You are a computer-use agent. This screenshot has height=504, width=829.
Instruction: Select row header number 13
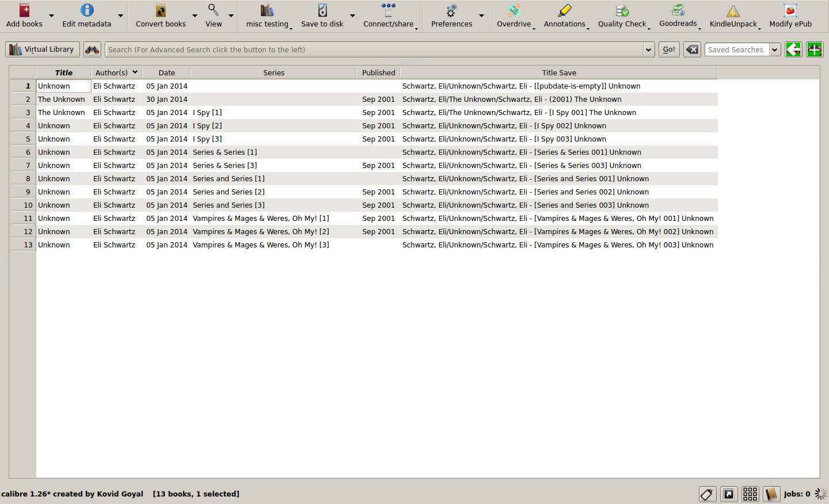pos(23,245)
